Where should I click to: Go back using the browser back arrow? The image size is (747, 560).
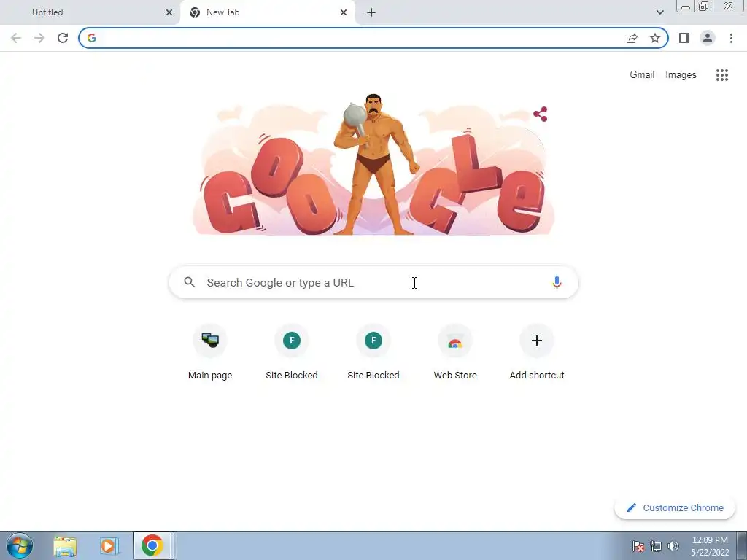point(16,38)
